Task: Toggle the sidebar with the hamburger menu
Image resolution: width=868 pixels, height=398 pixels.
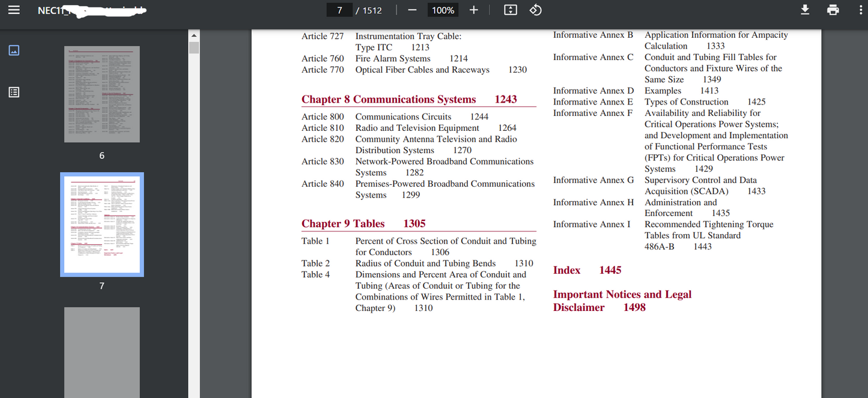Action: (14, 10)
